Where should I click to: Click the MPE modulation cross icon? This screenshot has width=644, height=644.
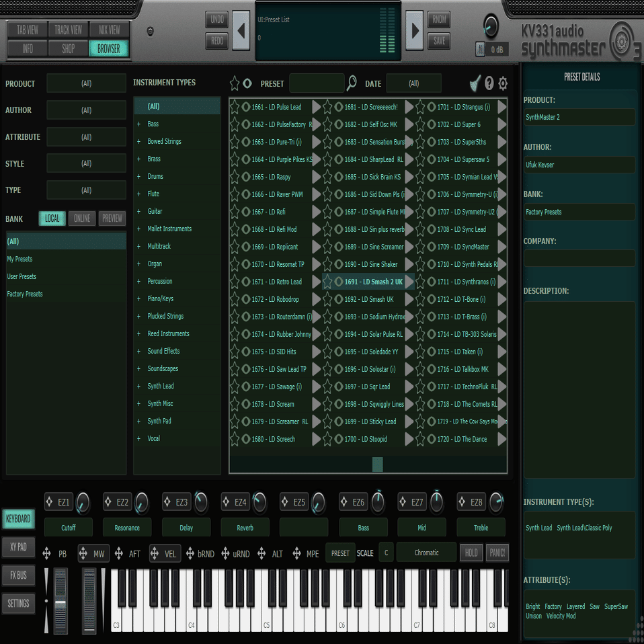tap(296, 554)
